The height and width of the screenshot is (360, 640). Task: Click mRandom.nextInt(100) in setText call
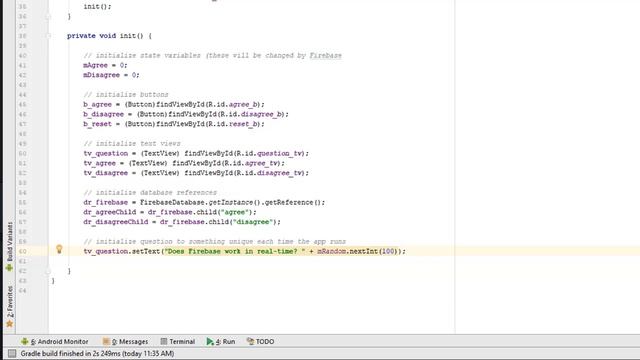pyautogui.click(x=360, y=251)
